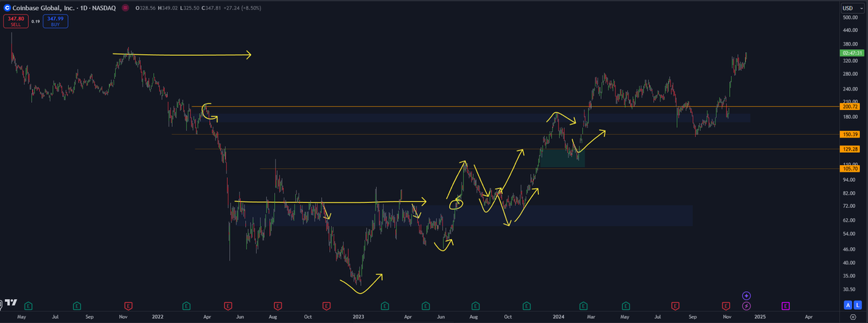Toggle auto scale with the A button
Image resolution: width=868 pixels, height=323 pixels.
click(847, 306)
